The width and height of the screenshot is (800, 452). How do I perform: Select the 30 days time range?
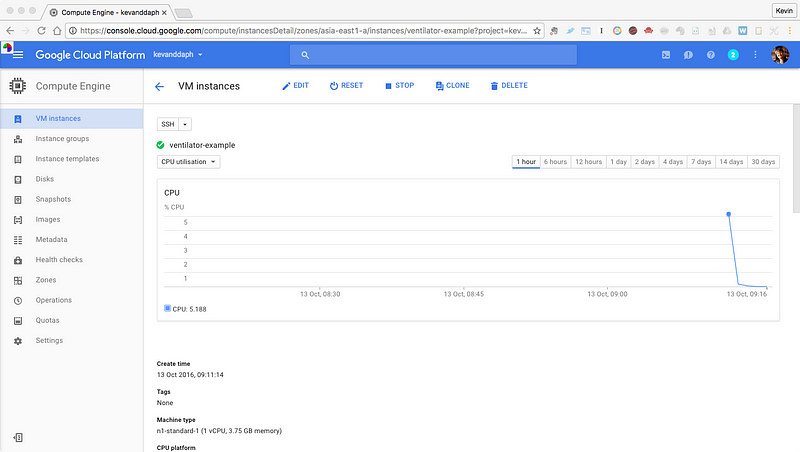tap(763, 162)
